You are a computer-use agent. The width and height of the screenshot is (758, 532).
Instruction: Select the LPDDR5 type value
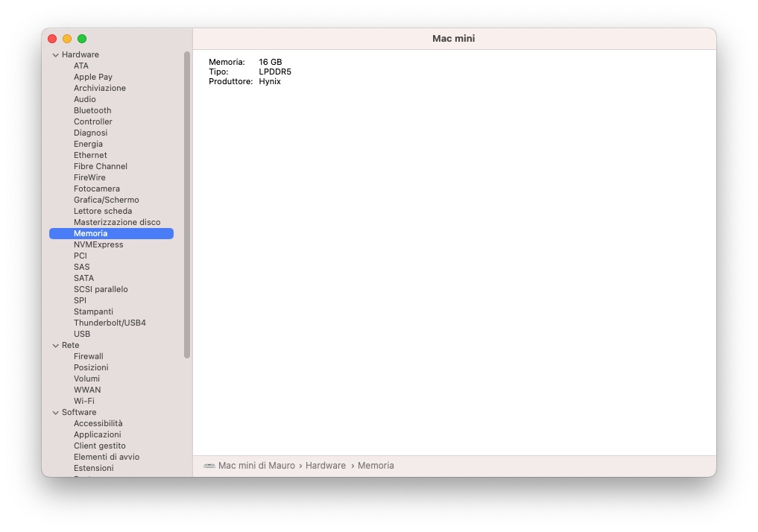274,72
